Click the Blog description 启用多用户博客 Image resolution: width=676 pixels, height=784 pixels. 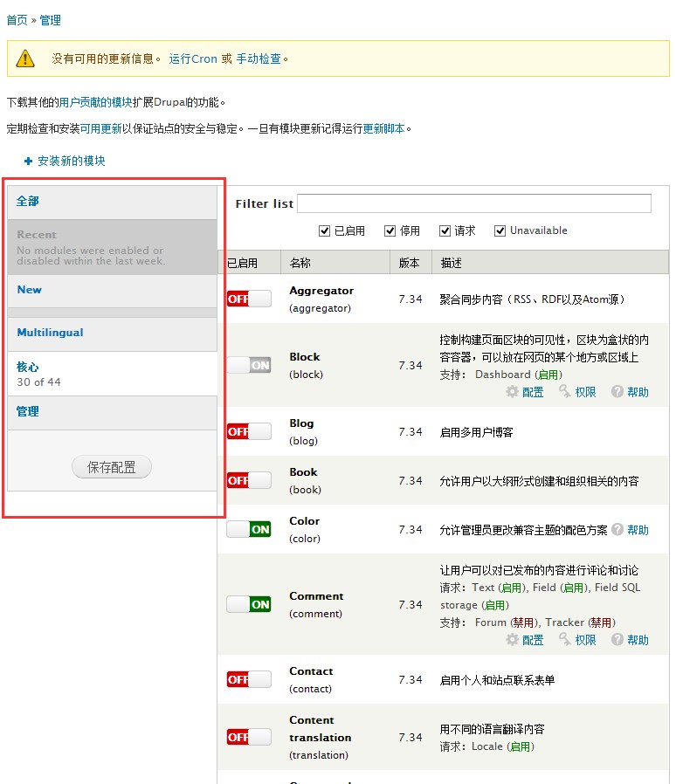pos(476,432)
